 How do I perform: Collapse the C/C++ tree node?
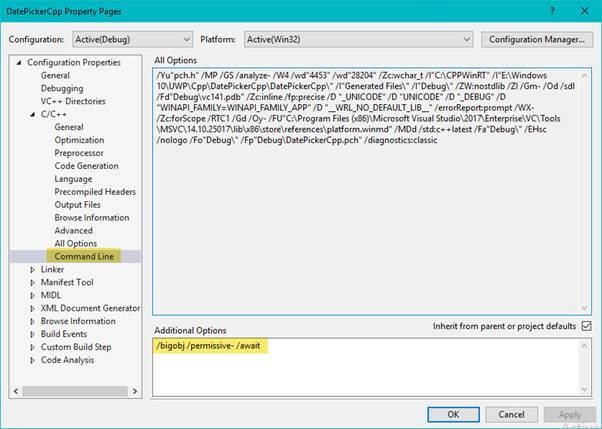[x=33, y=114]
